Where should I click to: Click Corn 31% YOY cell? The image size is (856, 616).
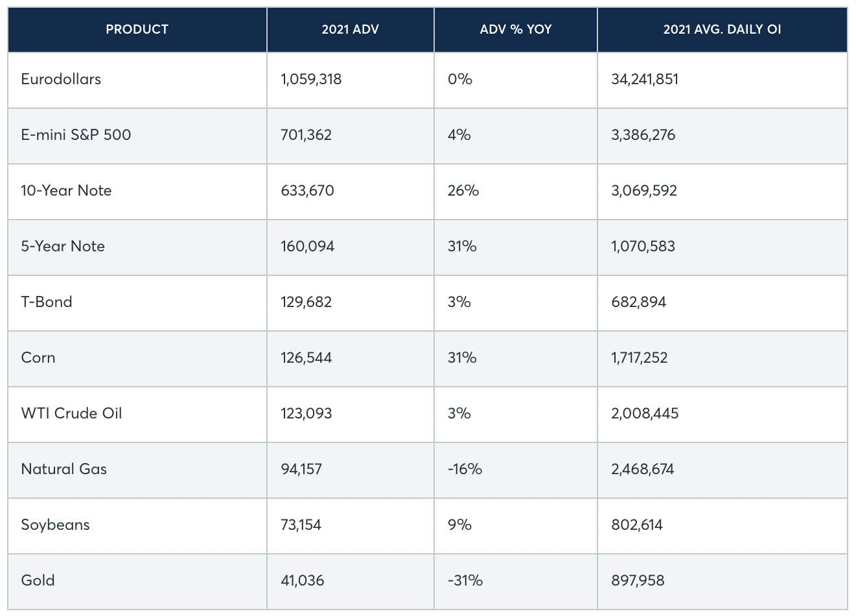pyautogui.click(x=516, y=359)
